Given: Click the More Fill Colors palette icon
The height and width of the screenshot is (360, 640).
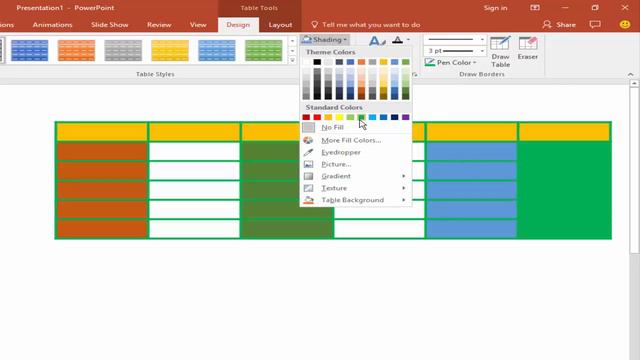Looking at the screenshot, I should [x=308, y=140].
